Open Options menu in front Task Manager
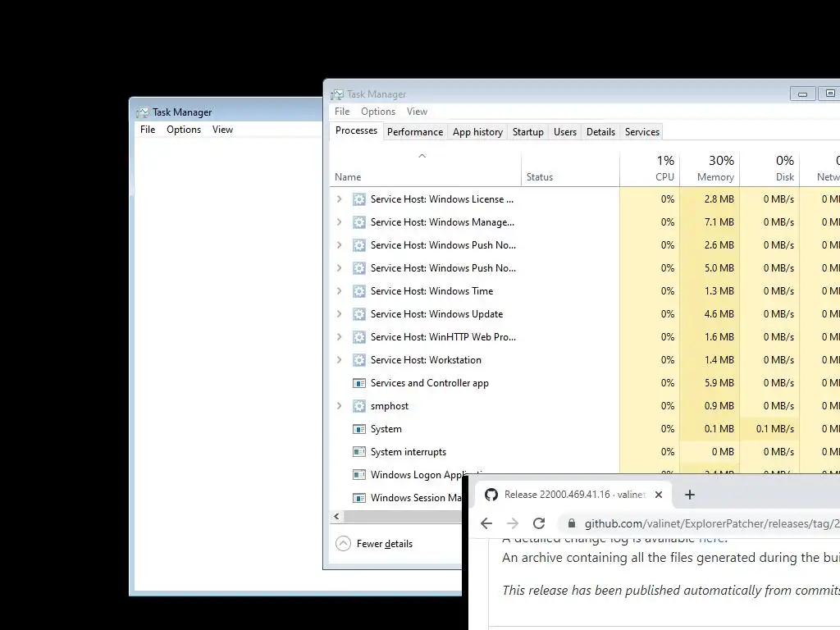 (378, 112)
